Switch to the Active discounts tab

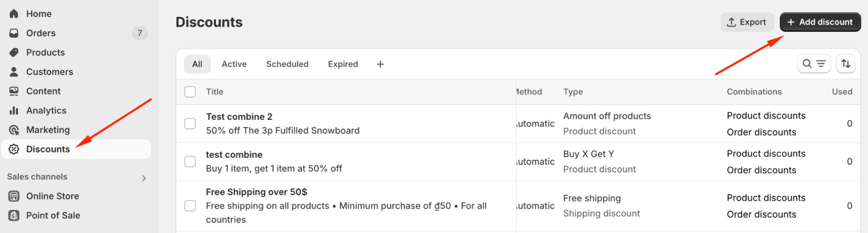tap(234, 64)
